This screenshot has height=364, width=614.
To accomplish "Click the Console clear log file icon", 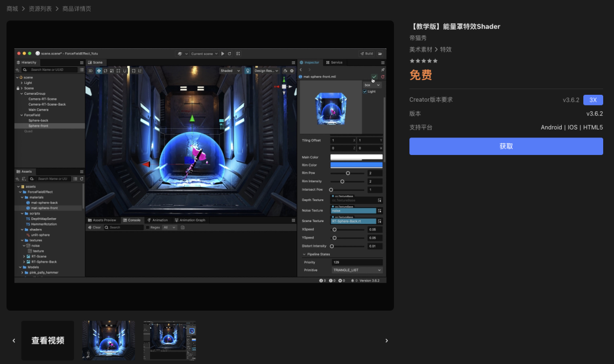I will [x=182, y=227].
